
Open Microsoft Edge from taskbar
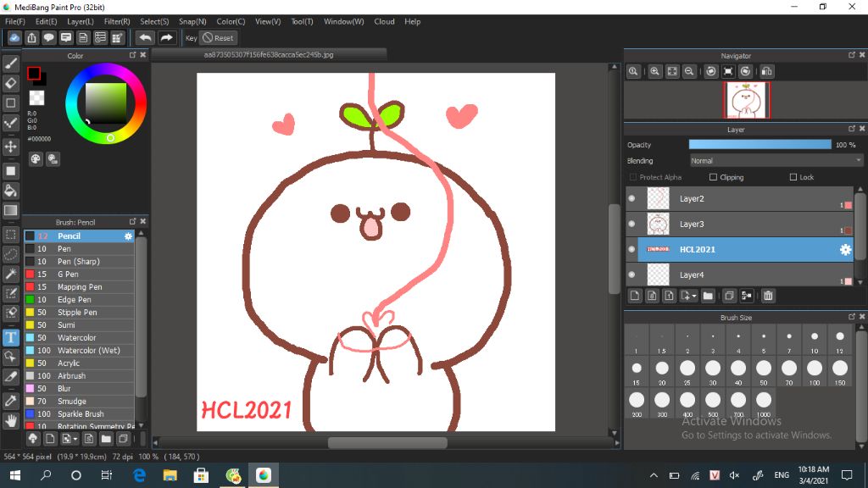tap(140, 475)
